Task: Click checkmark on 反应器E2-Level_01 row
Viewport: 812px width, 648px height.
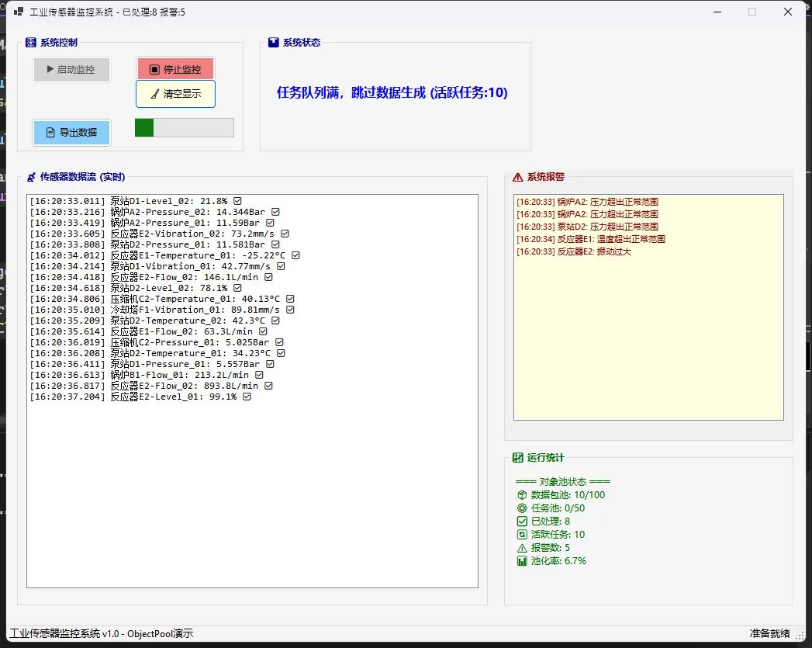Action: click(247, 397)
